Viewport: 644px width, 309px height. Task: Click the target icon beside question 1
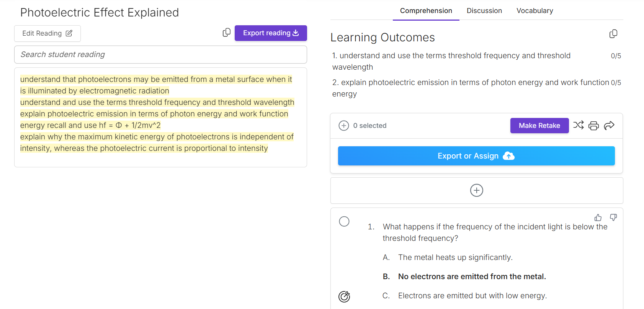(344, 296)
